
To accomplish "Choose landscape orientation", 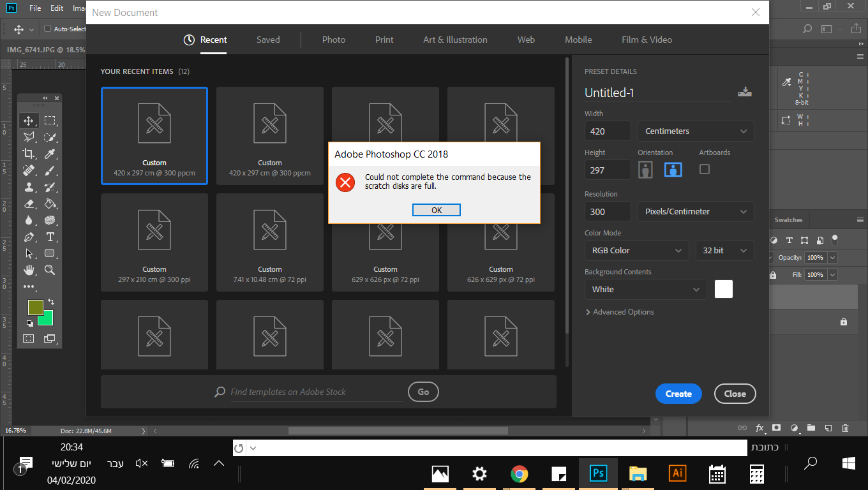I will [x=673, y=170].
